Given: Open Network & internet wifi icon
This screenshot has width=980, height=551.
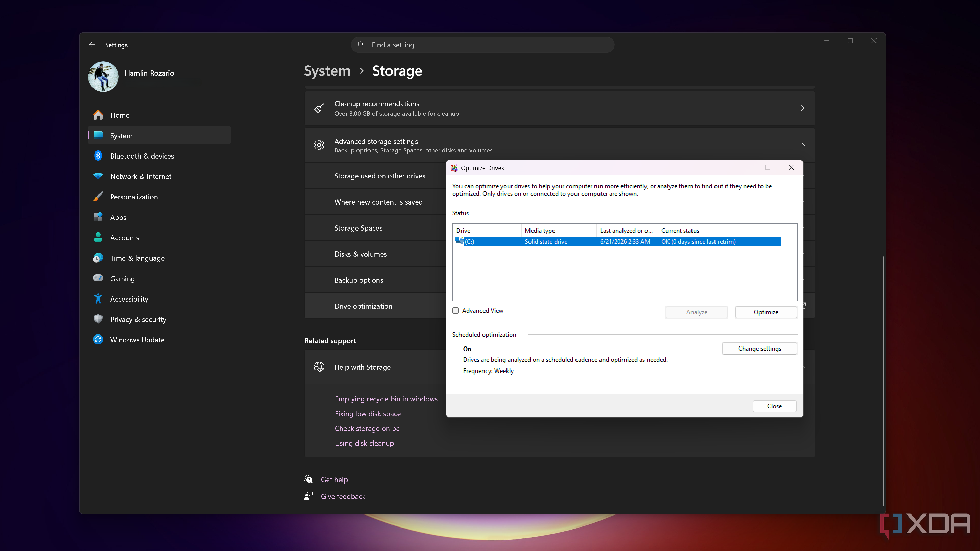Looking at the screenshot, I should tap(98, 176).
